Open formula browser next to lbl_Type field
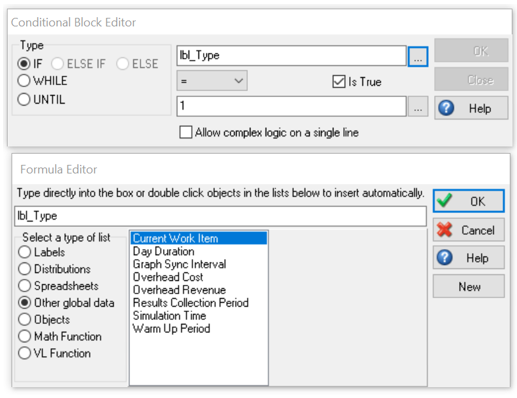The height and width of the screenshot is (398, 517). [418, 56]
